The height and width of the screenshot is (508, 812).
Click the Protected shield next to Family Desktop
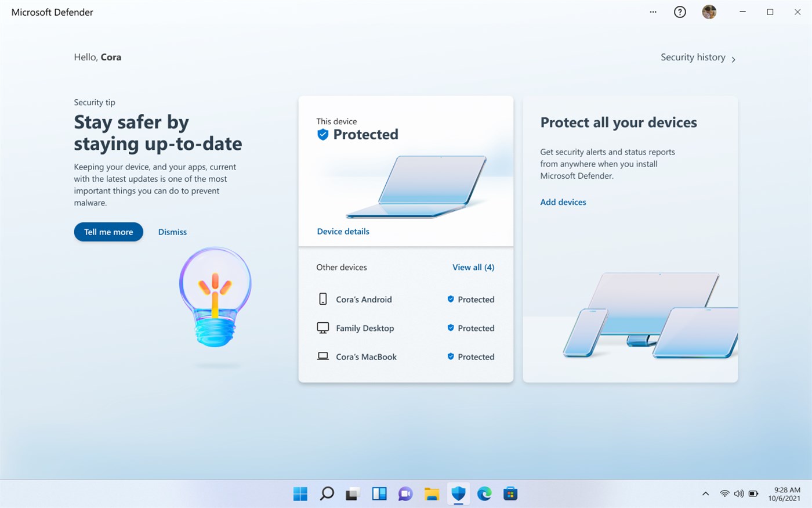click(x=451, y=327)
